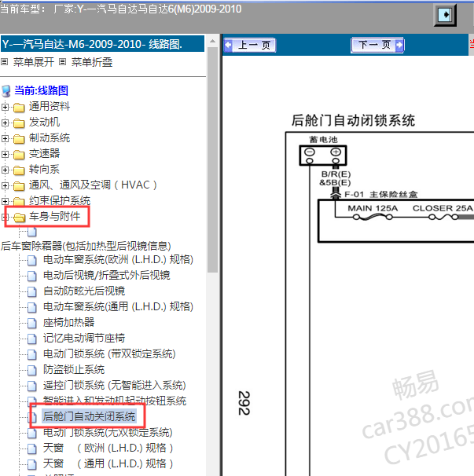Open 天窗（通用 L.H.D. 规格）page

(x=108, y=464)
